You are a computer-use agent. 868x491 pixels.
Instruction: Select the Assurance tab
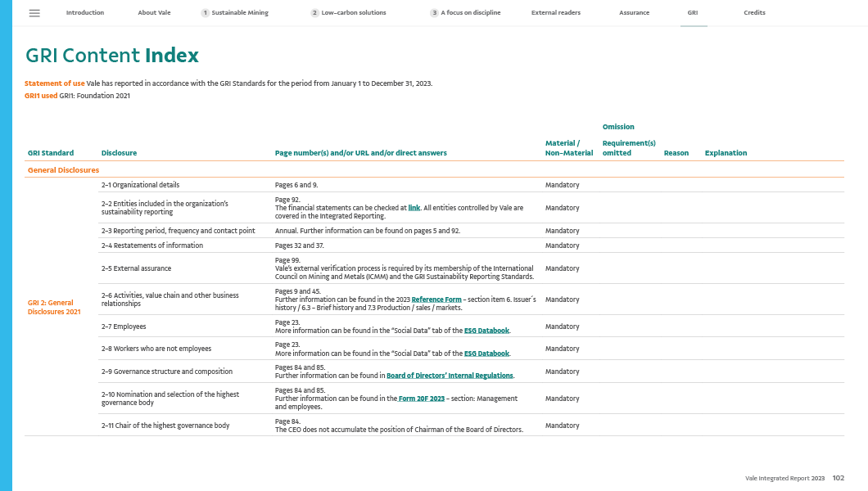[634, 13]
